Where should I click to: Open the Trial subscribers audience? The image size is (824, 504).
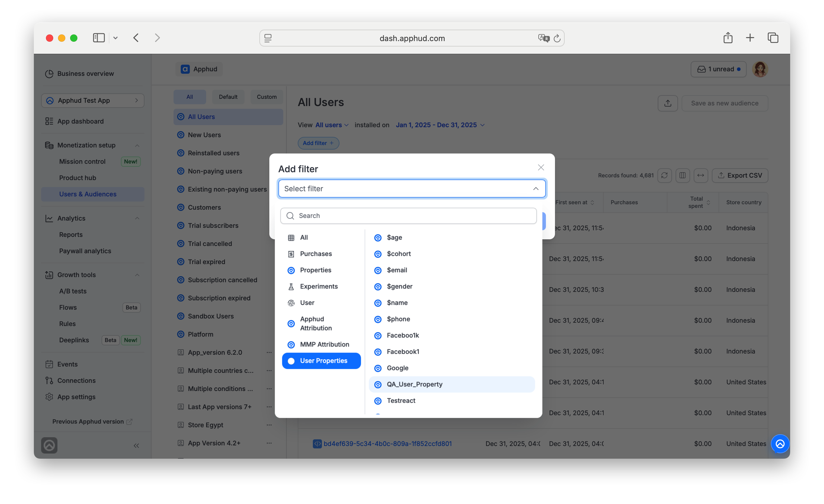click(x=228, y=226)
